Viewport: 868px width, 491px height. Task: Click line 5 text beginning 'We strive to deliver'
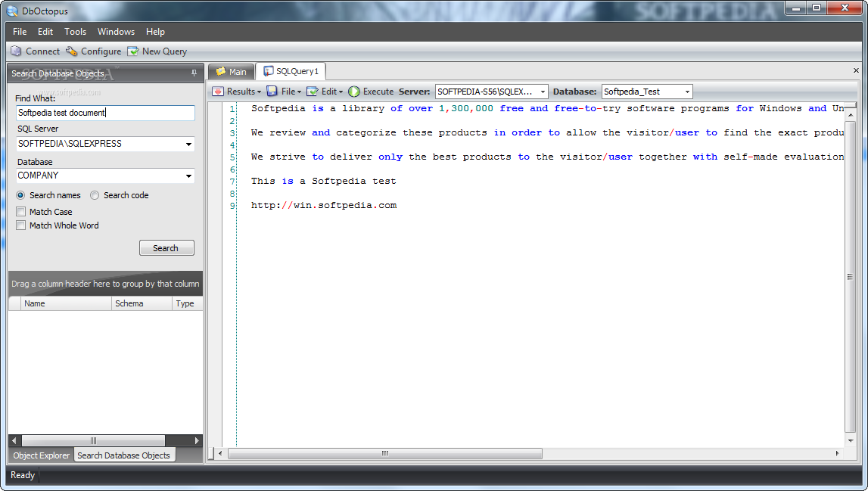click(x=547, y=157)
